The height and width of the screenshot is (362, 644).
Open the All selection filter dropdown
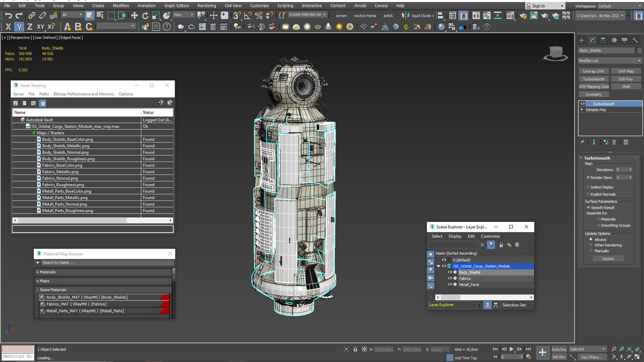click(x=72, y=15)
